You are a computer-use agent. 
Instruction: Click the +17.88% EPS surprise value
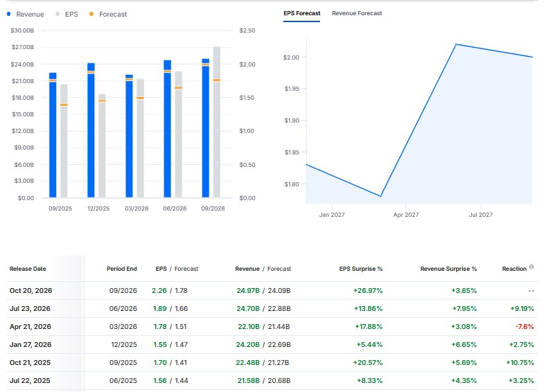tap(369, 327)
